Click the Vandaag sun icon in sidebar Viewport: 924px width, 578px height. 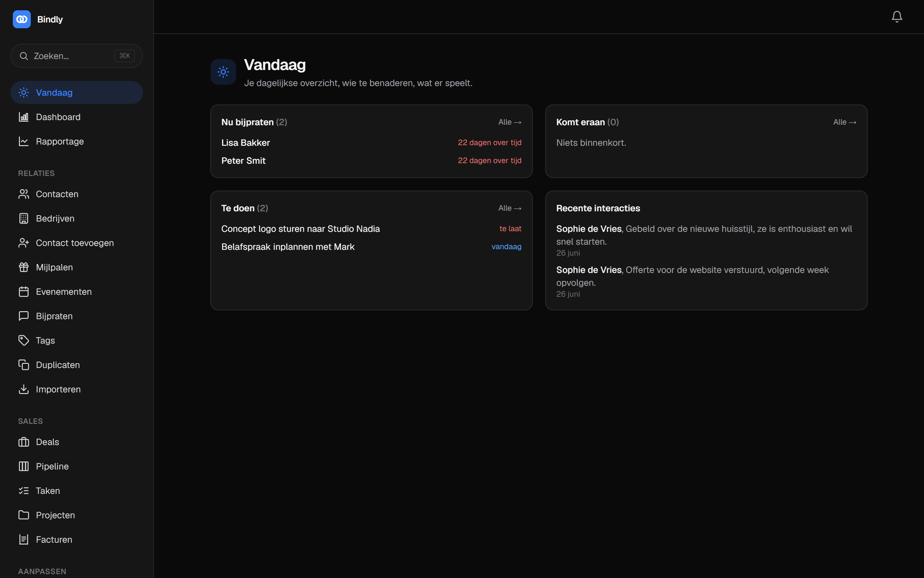click(24, 92)
